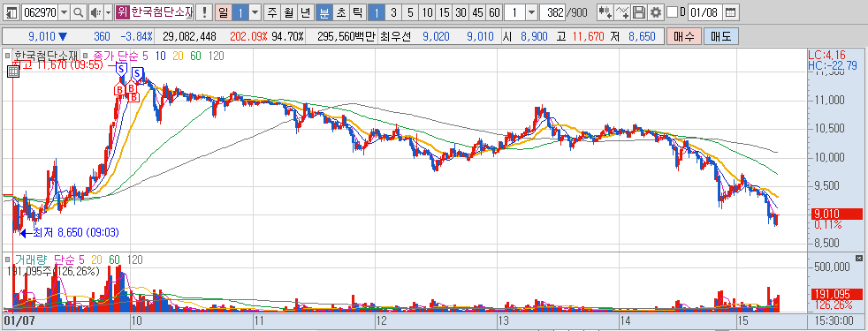
Task: Choose the 60 minute interval button
Action: click(x=494, y=11)
